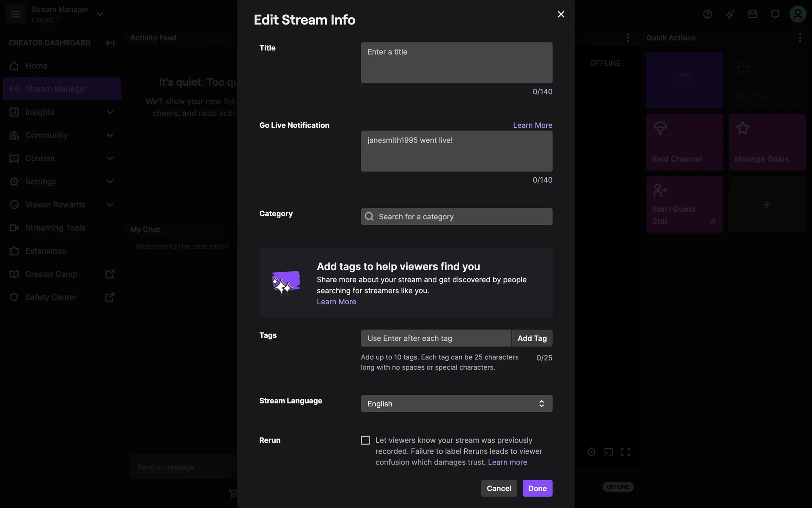812x508 pixels.
Task: Click the fullscreen preview icon
Action: tap(625, 452)
